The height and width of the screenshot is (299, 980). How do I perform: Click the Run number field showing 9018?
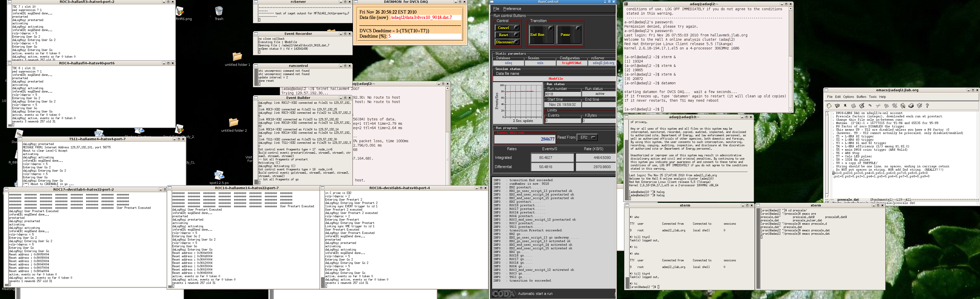pyautogui.click(x=563, y=94)
